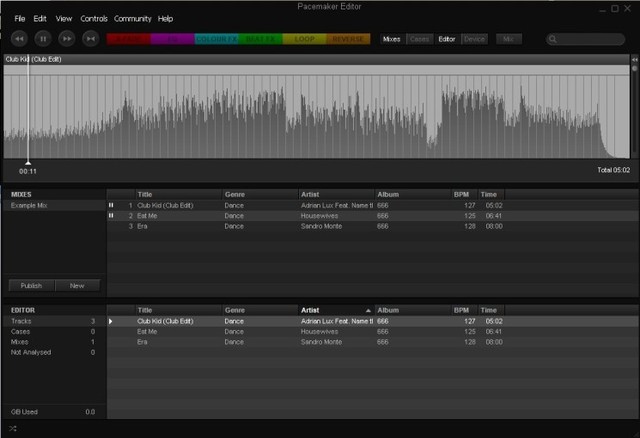Viewport: 640px width, 438px height.
Task: Select the red effect button
Action: 129,39
